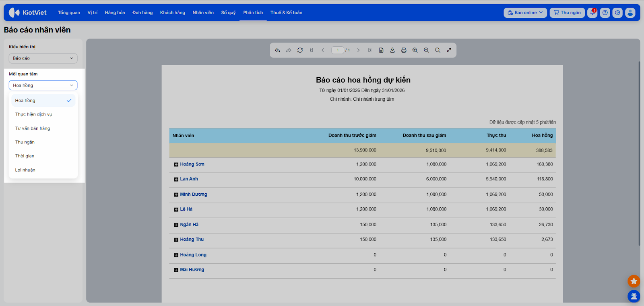Open the "Kiểu hiển thị" dropdown
The height and width of the screenshot is (306, 644).
coord(43,58)
